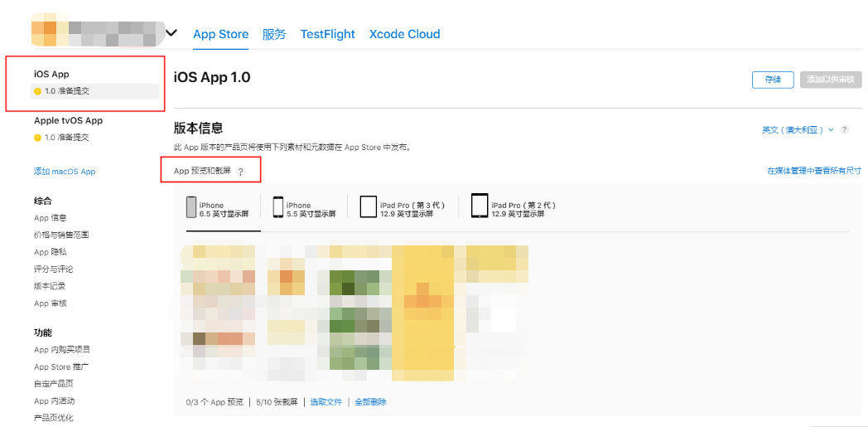Open App 内活动 in sidebar
Image resolution: width=868 pixels, height=427 pixels.
(55, 401)
